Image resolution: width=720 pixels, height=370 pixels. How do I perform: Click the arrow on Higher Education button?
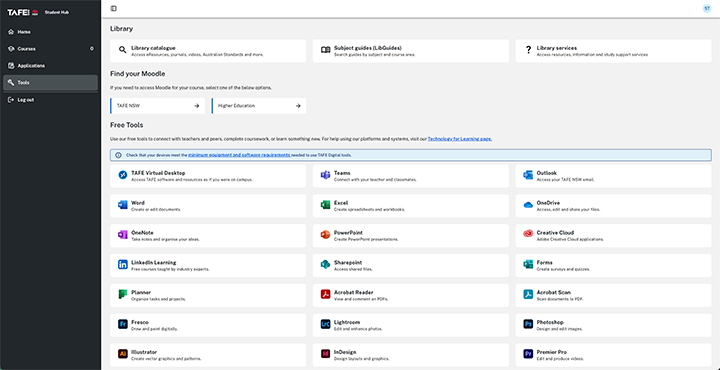pyautogui.click(x=298, y=106)
